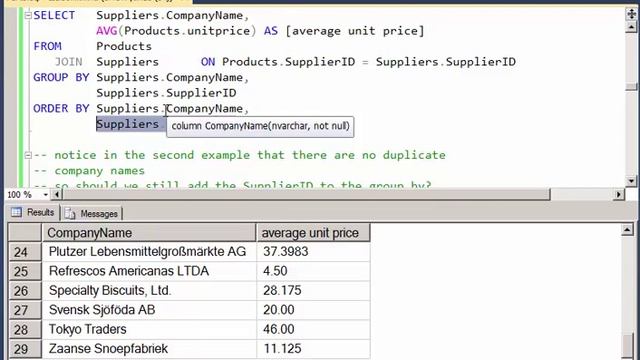Click cell Svensk Sjöföda AB
640x360 pixels.
(x=149, y=310)
